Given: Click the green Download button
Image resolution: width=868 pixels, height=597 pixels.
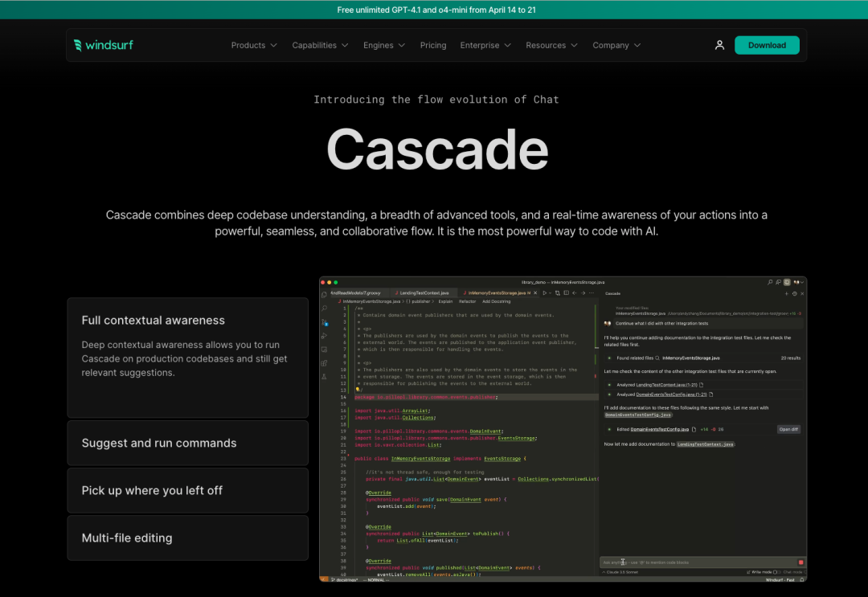Looking at the screenshot, I should pos(767,45).
